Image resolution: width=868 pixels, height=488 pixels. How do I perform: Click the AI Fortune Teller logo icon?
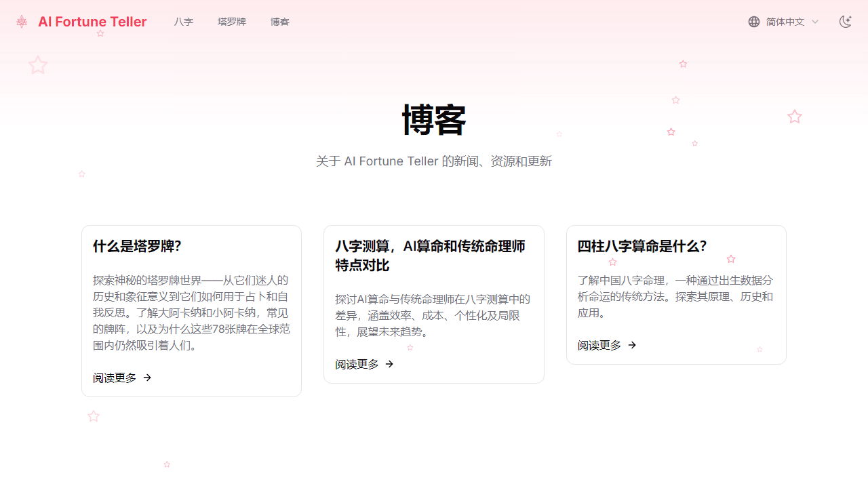[x=22, y=22]
